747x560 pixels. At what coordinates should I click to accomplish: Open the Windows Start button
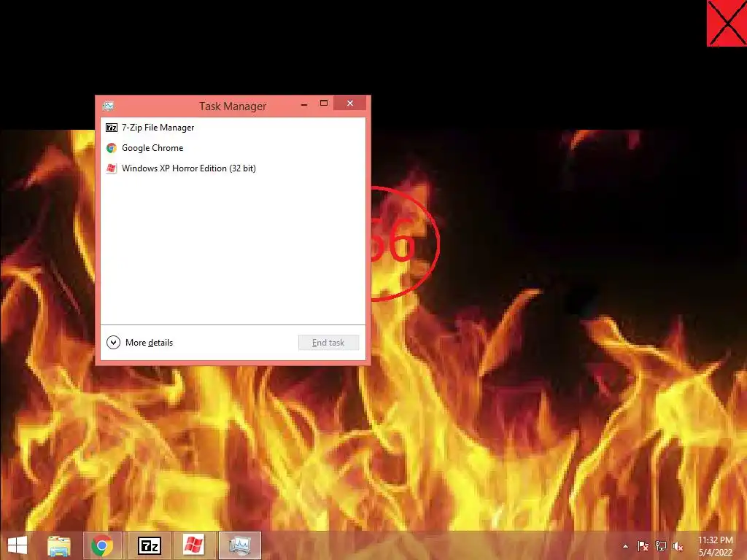[18, 545]
